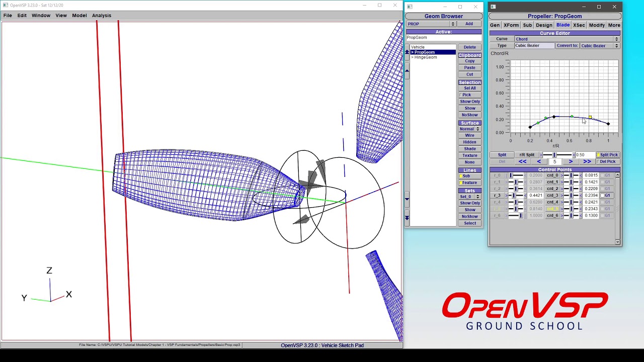Move selected geom up one in Geom Browser
The width and height of the screenshot is (644, 362).
(407, 70)
